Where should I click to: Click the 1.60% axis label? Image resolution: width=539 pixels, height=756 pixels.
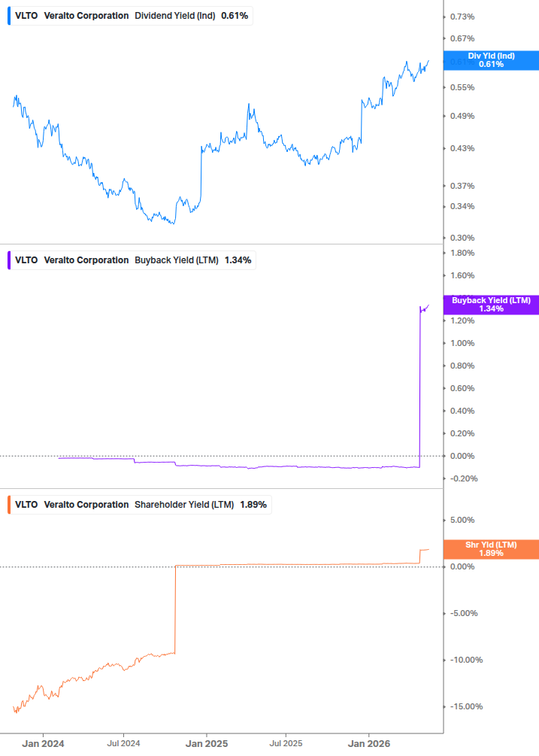click(x=462, y=276)
